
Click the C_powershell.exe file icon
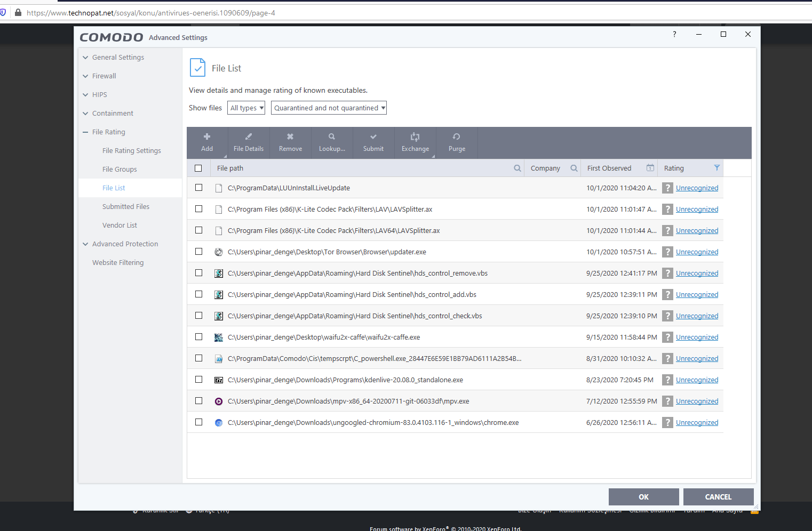click(219, 359)
